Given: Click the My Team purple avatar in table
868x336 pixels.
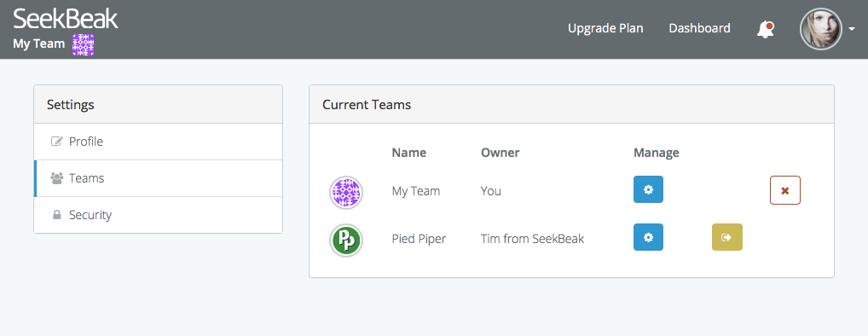Looking at the screenshot, I should coord(346,193).
